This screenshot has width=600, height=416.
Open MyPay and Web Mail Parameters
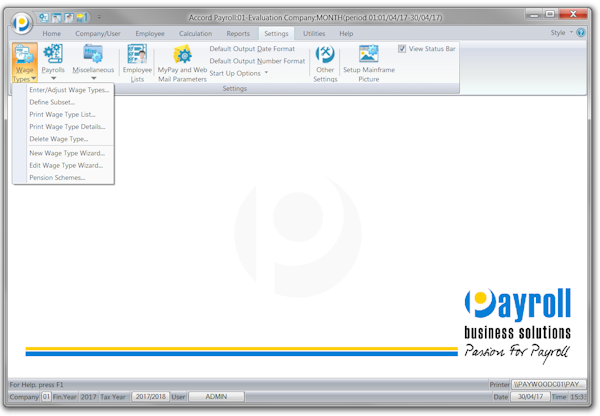182,63
